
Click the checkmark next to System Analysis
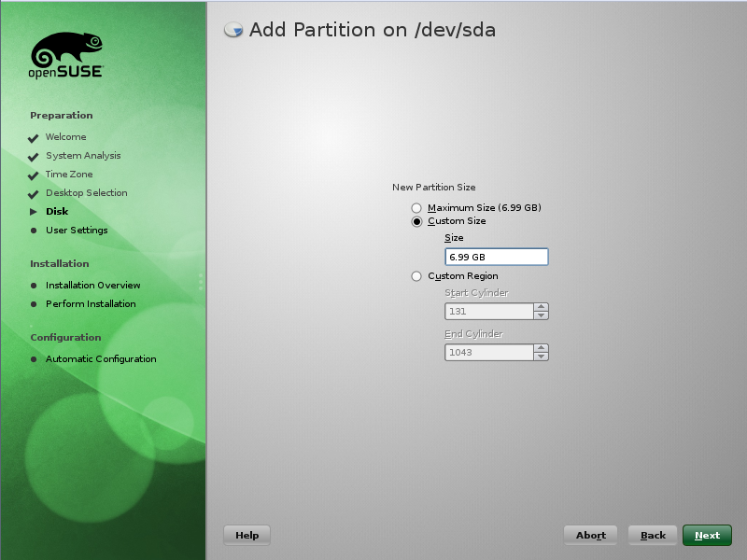point(33,157)
